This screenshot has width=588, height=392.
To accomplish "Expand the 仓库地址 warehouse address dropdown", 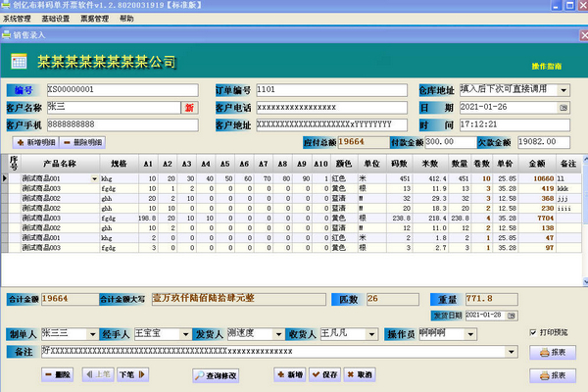I will pyautogui.click(x=563, y=90).
